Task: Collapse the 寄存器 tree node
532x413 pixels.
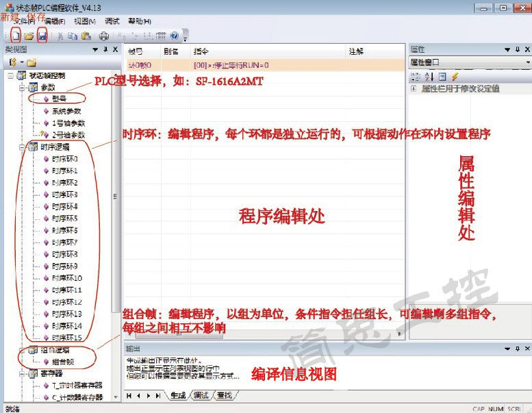Action: coord(23,374)
